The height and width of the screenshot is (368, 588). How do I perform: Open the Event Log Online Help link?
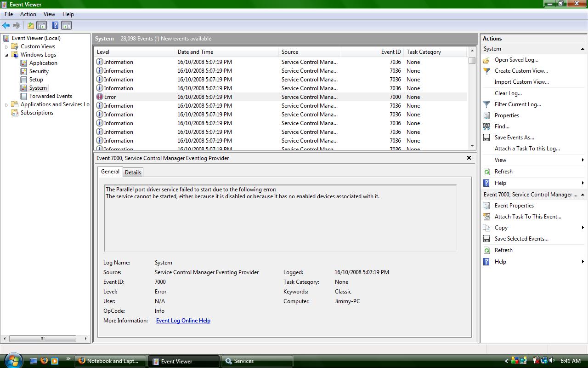[183, 321]
